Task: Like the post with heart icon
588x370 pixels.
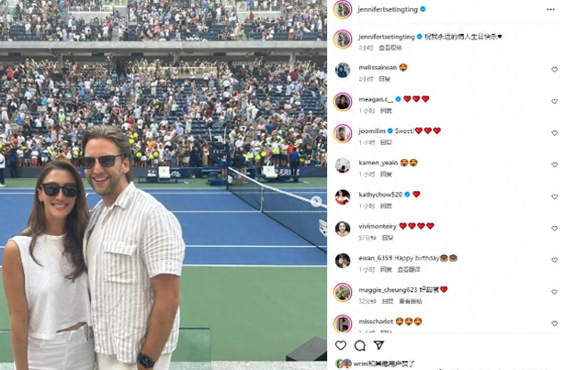Action: (x=341, y=345)
